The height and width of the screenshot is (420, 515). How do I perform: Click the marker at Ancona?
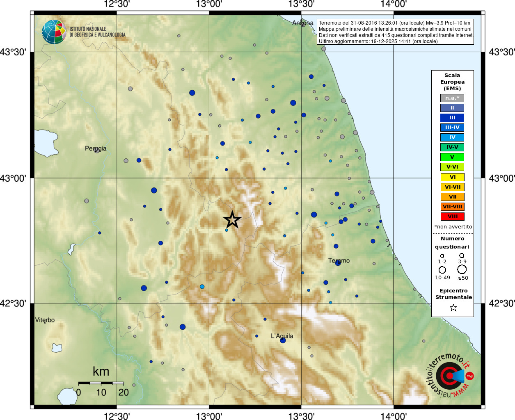(x=303, y=24)
